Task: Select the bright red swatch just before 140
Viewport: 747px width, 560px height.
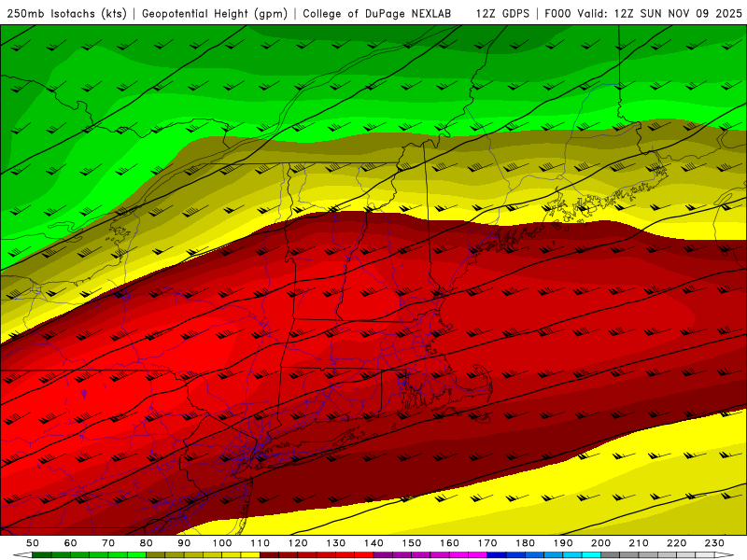Action: coord(364,554)
